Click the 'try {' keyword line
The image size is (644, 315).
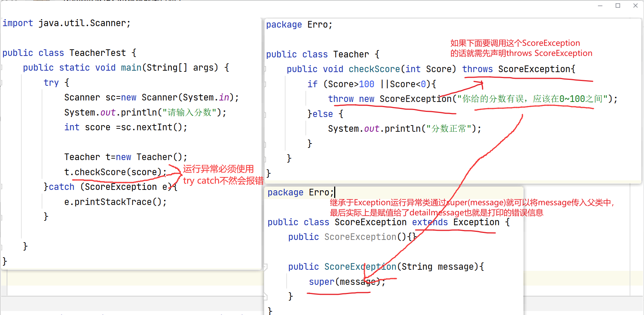(x=56, y=82)
